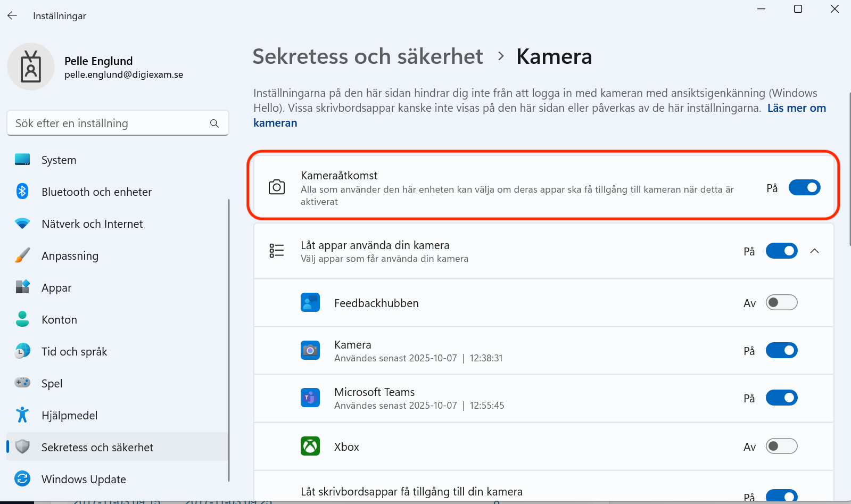Image resolution: width=851 pixels, height=504 pixels.
Task: Click the Feedbackhubben label
Action: pos(376,303)
